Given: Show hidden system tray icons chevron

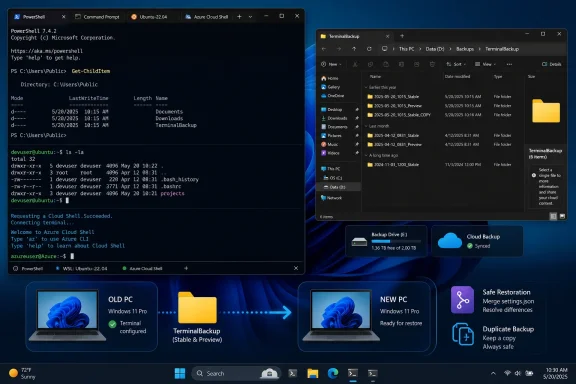Looking at the screenshot, I should pyautogui.click(x=493, y=373).
